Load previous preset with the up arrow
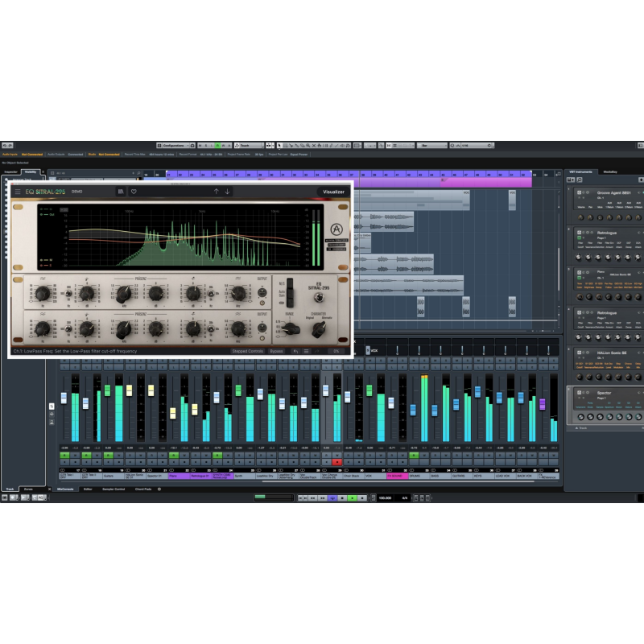The height and width of the screenshot is (644, 644). [x=217, y=192]
